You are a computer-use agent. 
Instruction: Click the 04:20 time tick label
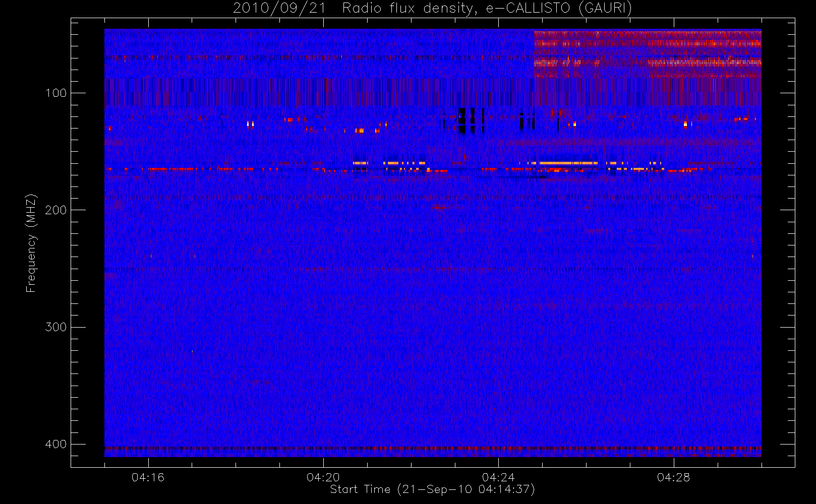click(x=323, y=477)
